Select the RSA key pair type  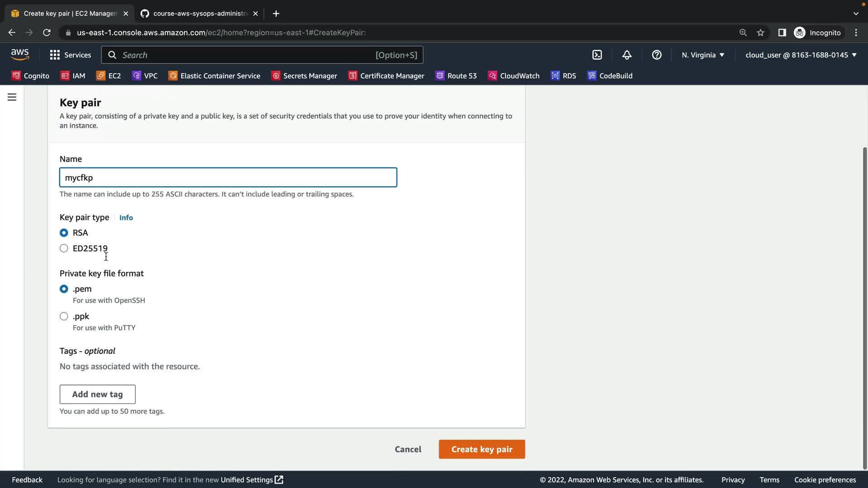64,233
